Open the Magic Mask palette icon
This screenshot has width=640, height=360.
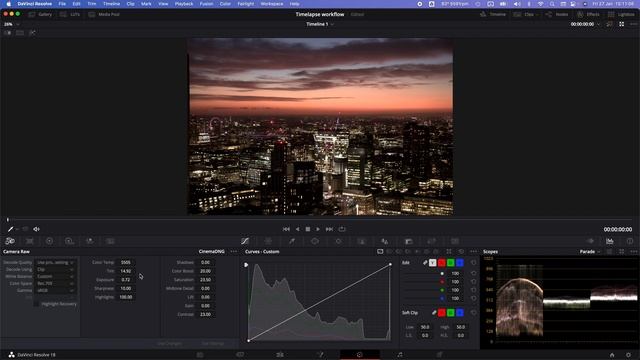click(361, 241)
